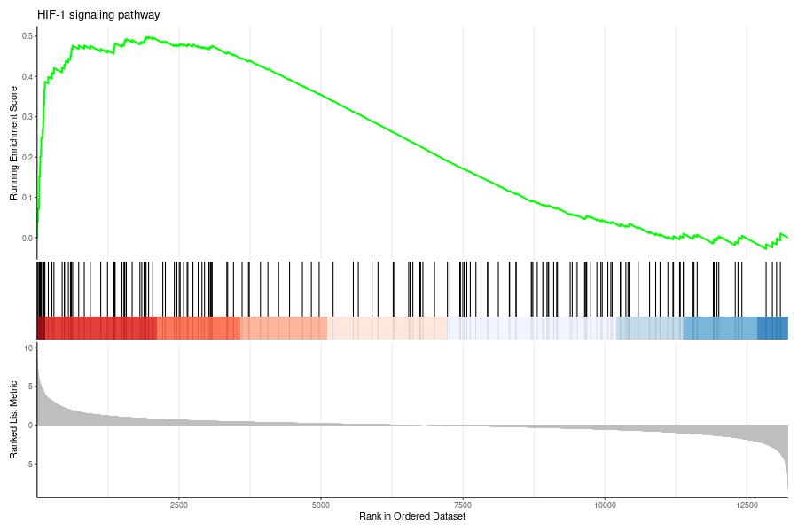The width and height of the screenshot is (798, 532).
Task: Click the medium blue band segment
Action: point(721,328)
